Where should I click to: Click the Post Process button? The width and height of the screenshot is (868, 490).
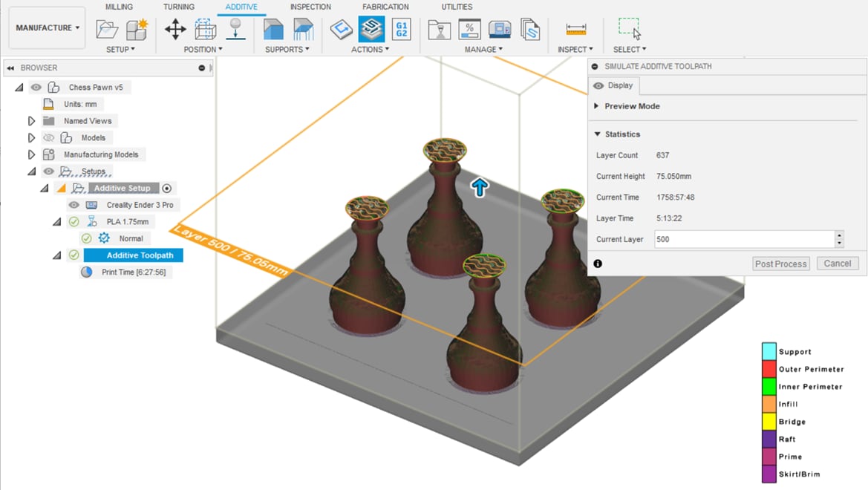coord(780,263)
